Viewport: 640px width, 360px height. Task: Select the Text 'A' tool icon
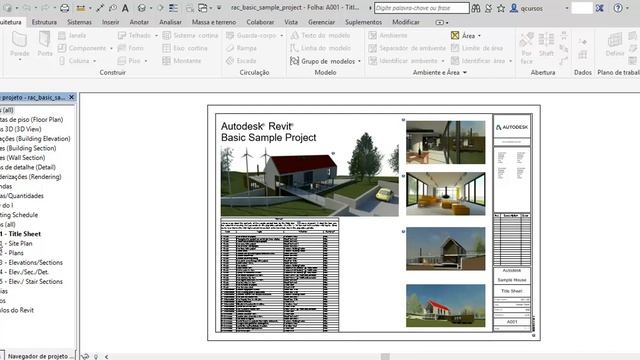click(125, 8)
